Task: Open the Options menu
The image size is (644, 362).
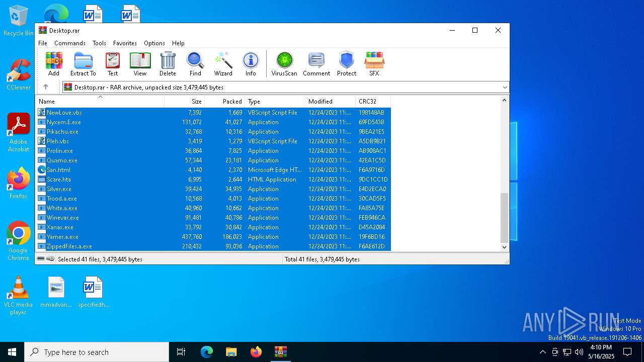Action: click(x=154, y=43)
